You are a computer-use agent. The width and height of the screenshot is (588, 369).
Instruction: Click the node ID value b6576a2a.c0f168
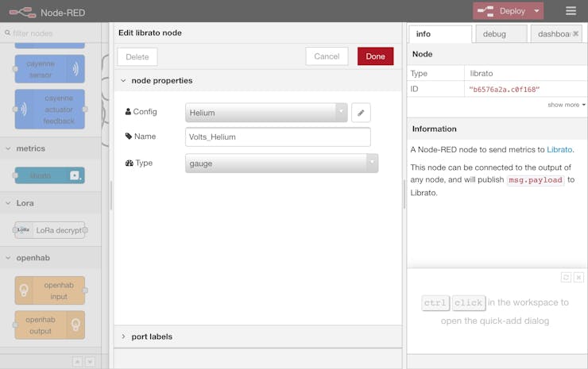pyautogui.click(x=504, y=90)
